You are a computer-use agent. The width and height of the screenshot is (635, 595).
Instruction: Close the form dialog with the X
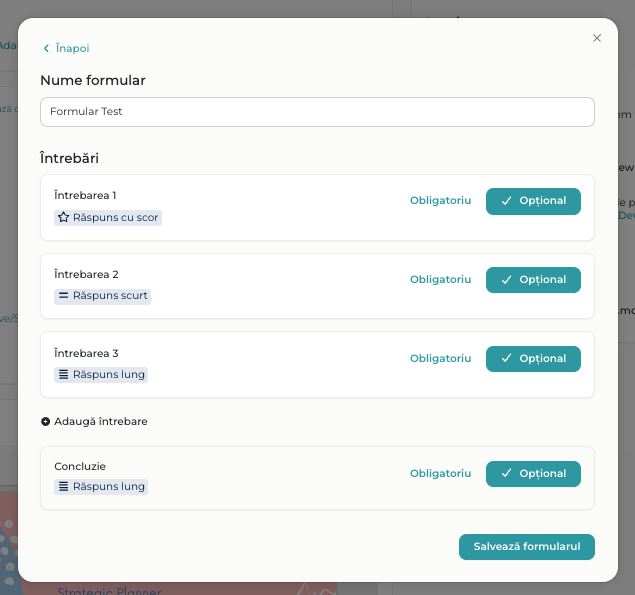point(597,38)
